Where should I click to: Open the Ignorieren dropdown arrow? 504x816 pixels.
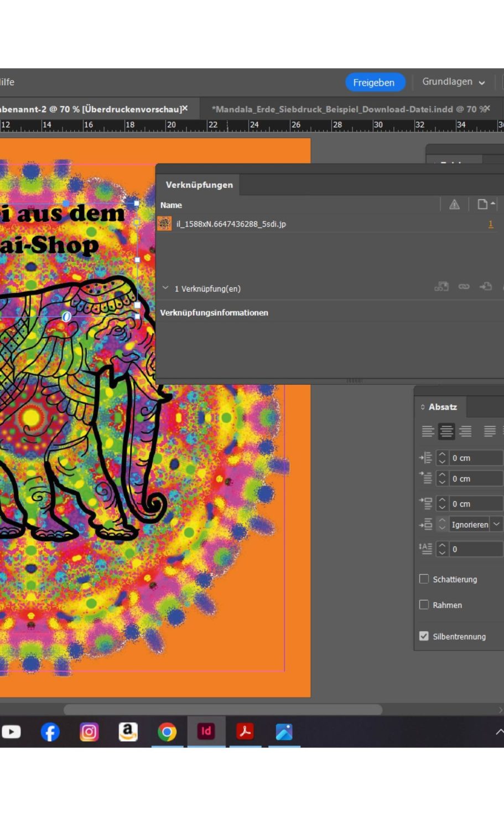point(496,524)
